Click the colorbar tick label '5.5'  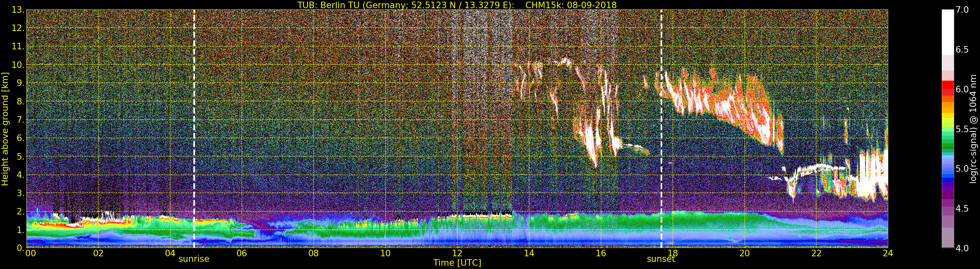click(962, 129)
